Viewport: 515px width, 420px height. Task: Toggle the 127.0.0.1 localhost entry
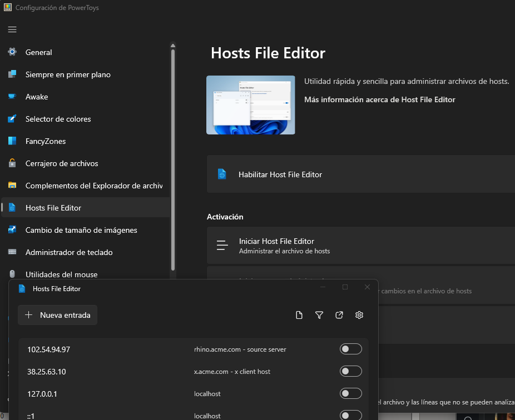350,393
